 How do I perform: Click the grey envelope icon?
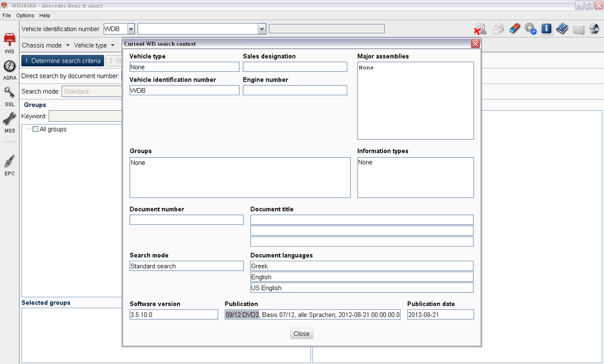pos(579,30)
